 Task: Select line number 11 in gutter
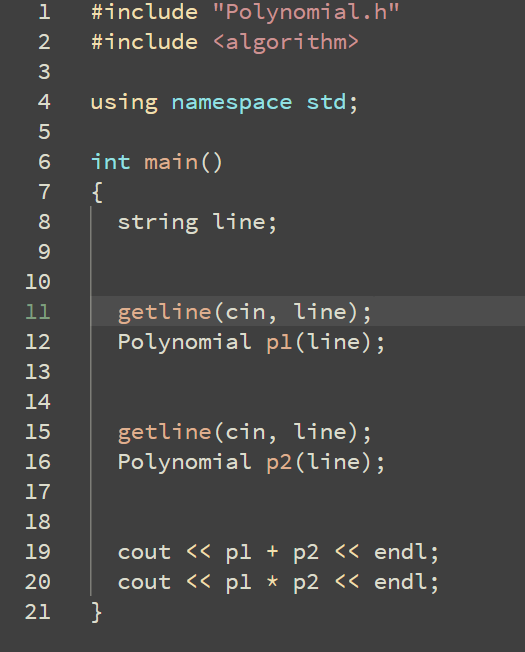pos(38,312)
